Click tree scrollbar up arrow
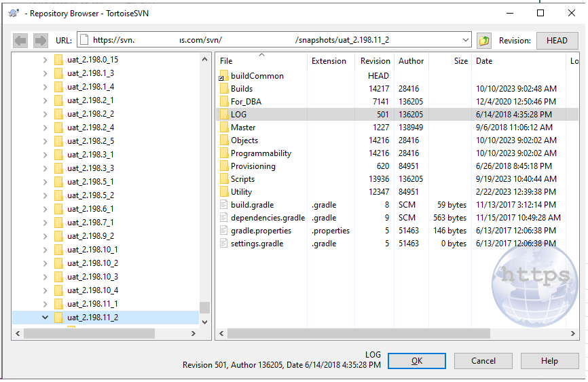Screen dimensions: 588x382 [205, 59]
